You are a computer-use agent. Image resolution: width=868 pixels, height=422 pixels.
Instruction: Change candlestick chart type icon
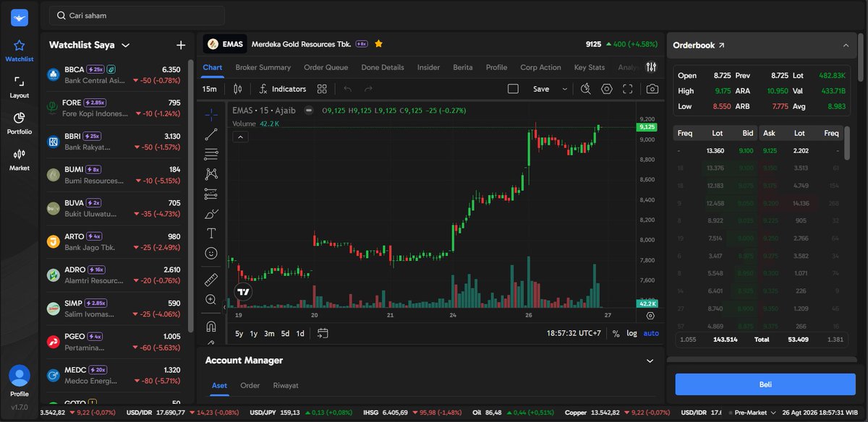click(238, 89)
